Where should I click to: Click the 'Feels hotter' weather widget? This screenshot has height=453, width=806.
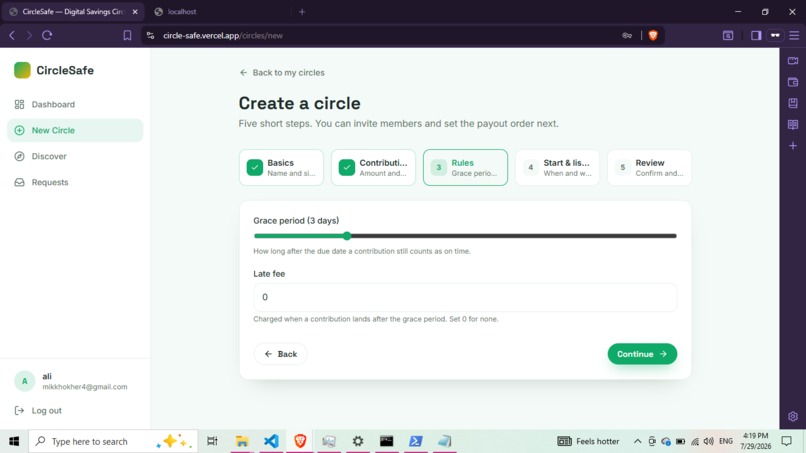pyautogui.click(x=589, y=441)
